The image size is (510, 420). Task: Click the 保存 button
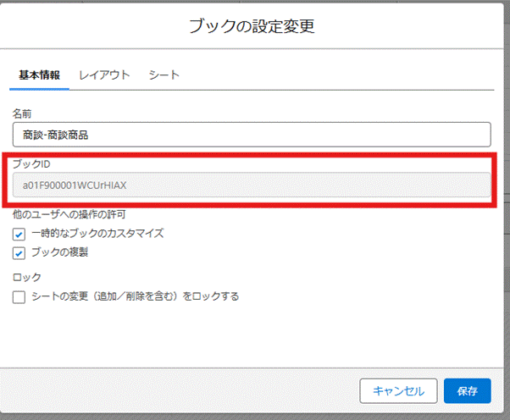(x=468, y=390)
